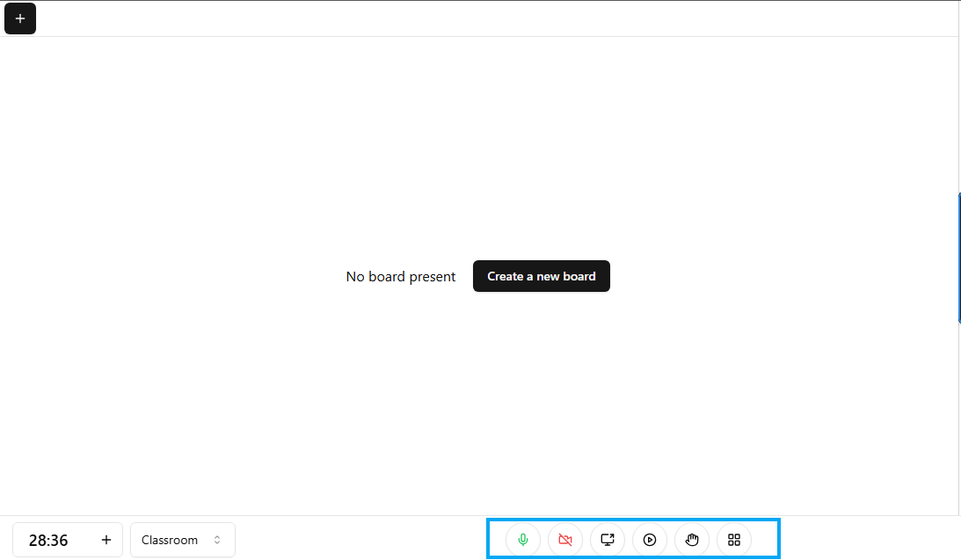Click the bottom bar gap right of Classroom
The image size is (961, 560).
[360, 538]
